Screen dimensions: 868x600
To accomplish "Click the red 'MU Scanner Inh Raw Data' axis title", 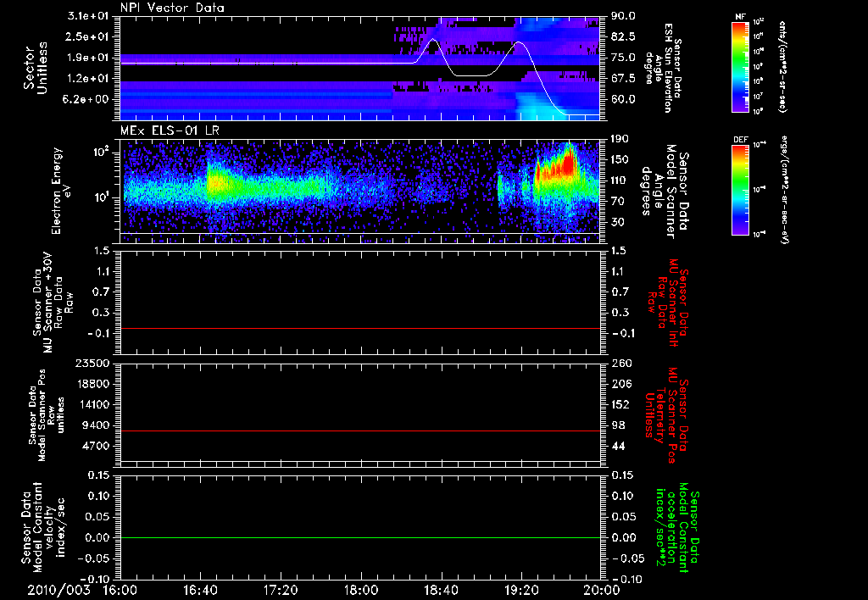I will point(666,303).
